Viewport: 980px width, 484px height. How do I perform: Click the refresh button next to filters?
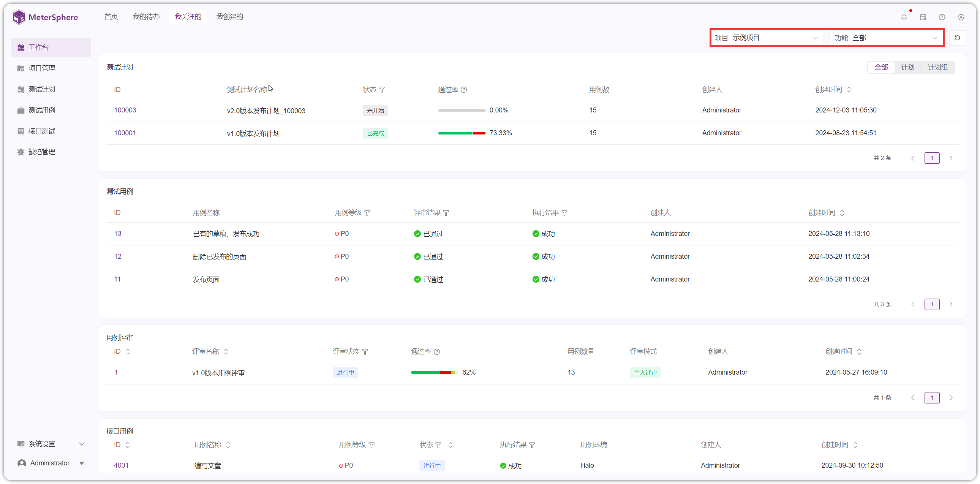(x=958, y=38)
